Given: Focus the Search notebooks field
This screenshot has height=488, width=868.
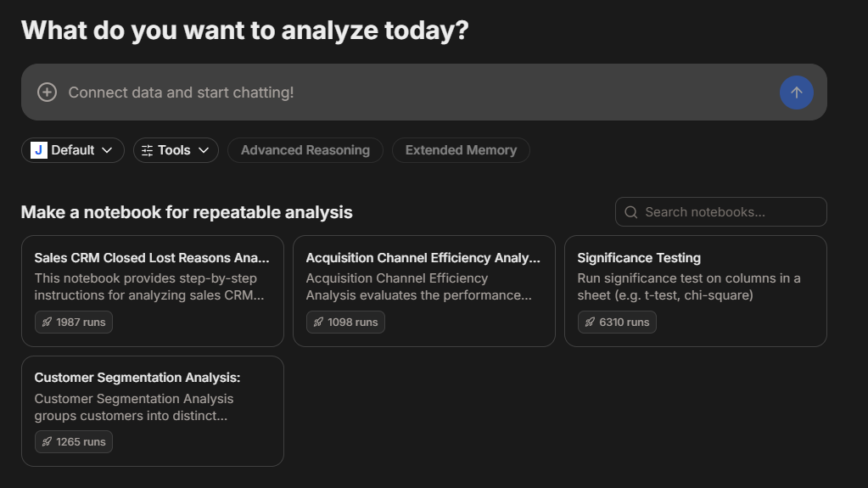Looking at the screenshot, I should [730, 212].
